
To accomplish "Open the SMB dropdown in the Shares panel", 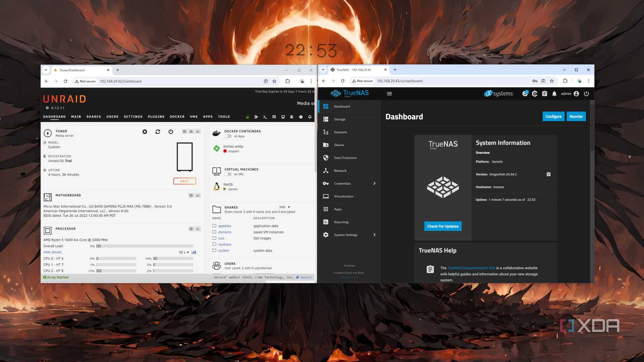I will click(x=285, y=207).
